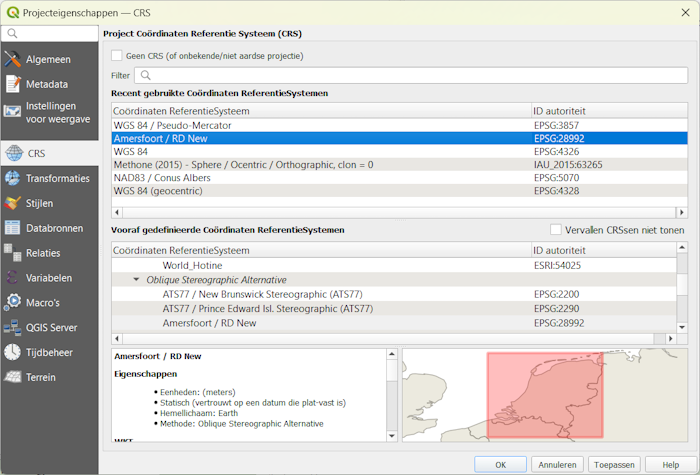Screen dimensions: 700x475
Task: Click the magnifier icon in Filter field
Action: pos(146,75)
